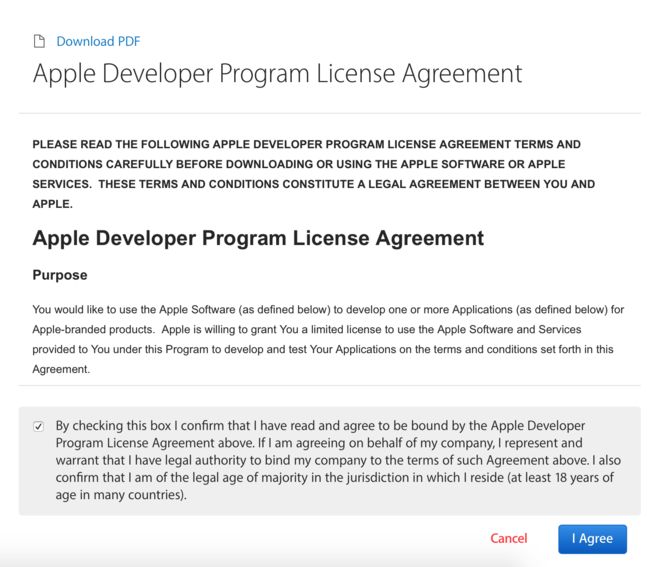650x567 pixels.
Task: Click the PDF document icon
Action: point(39,41)
